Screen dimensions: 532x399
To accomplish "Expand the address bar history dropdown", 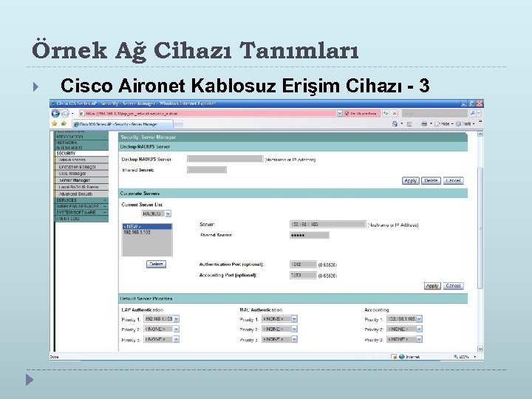I will tap(340, 113).
